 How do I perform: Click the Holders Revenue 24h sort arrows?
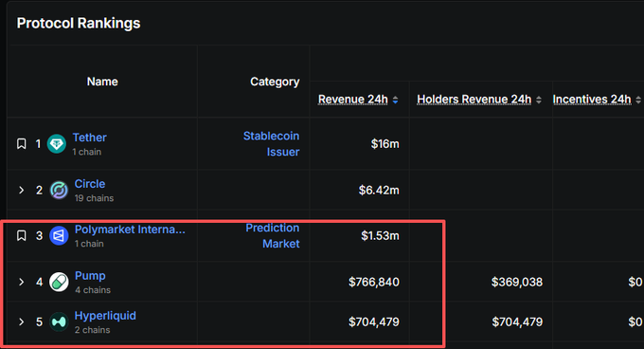(539, 100)
